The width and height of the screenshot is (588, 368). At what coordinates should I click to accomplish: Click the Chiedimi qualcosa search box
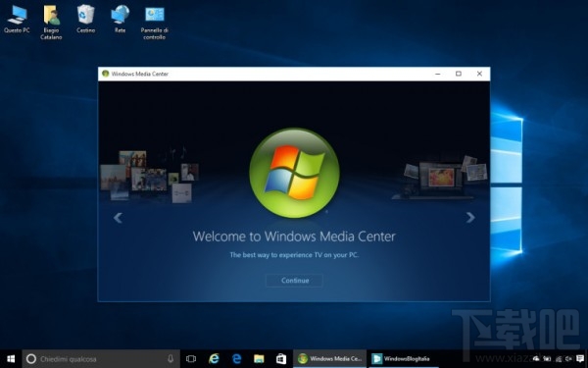coord(101,358)
